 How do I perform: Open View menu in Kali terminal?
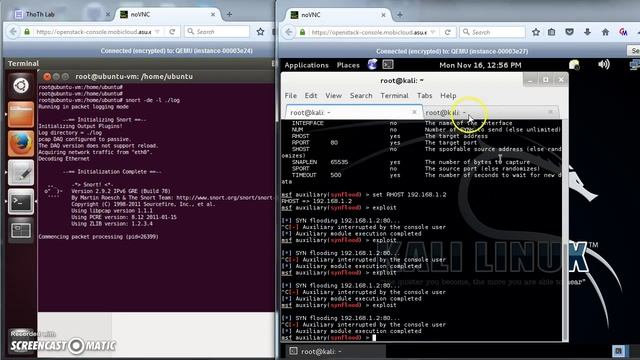tap(333, 96)
